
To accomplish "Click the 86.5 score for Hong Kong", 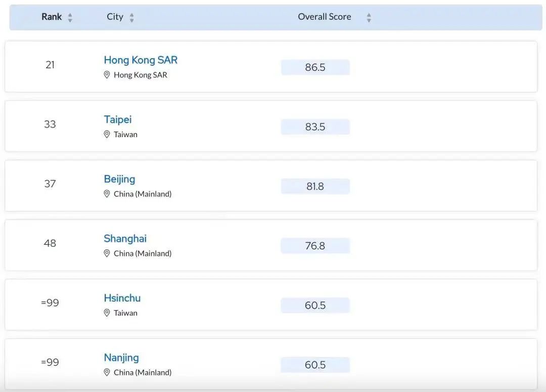I will pos(315,67).
